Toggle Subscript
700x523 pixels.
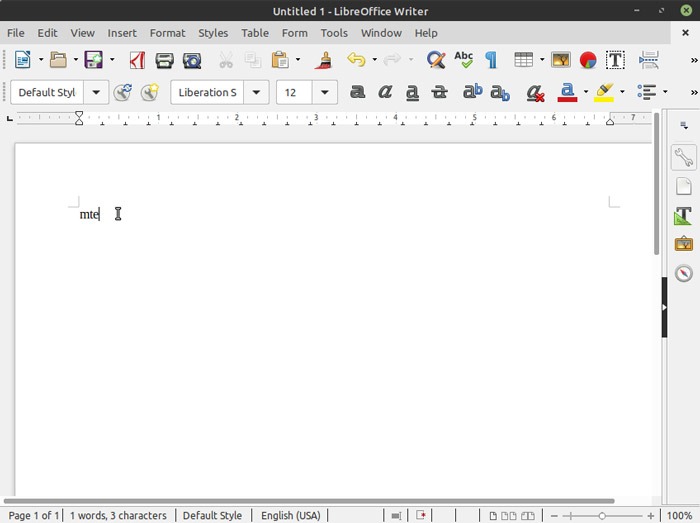tap(500, 93)
